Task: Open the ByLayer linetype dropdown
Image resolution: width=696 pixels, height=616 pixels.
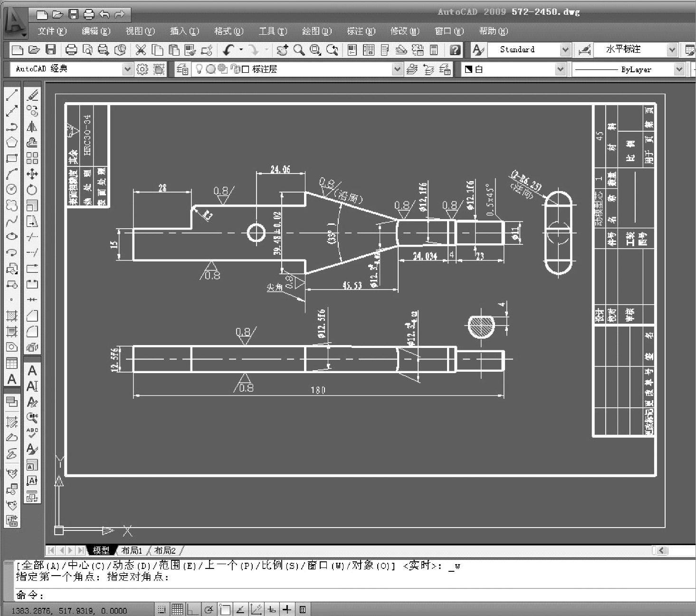Action: pyautogui.click(x=679, y=69)
